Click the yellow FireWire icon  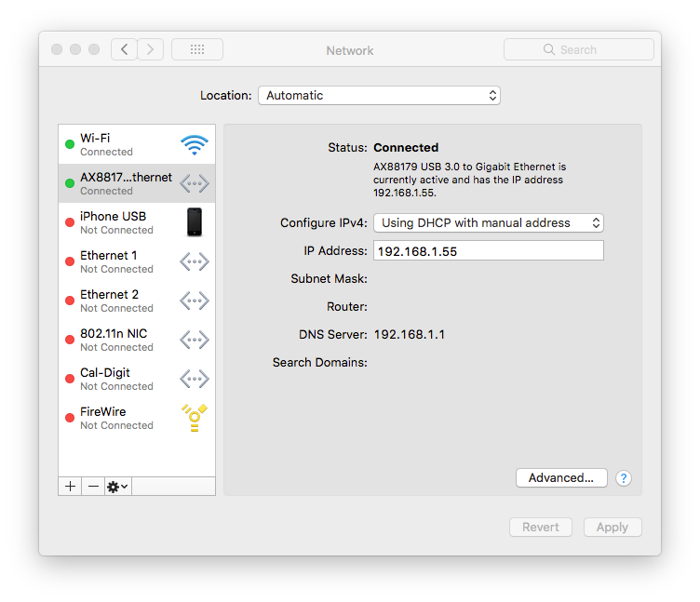[195, 418]
